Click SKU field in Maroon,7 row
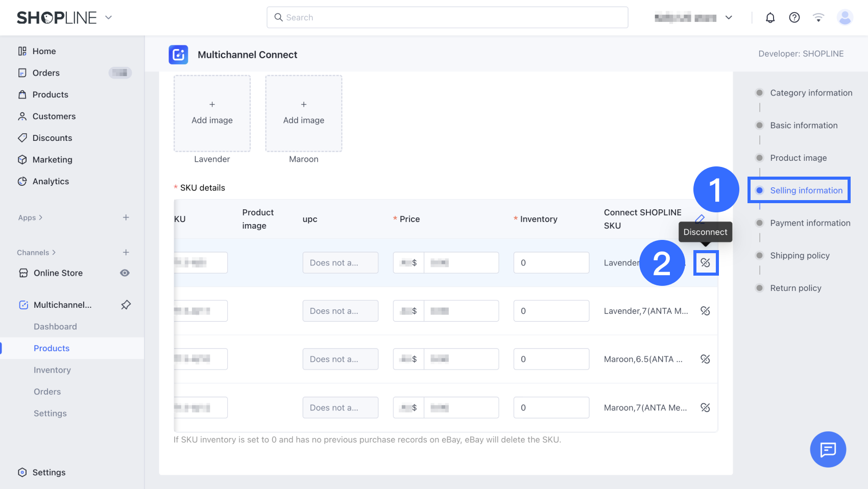The image size is (868, 489). click(201, 407)
